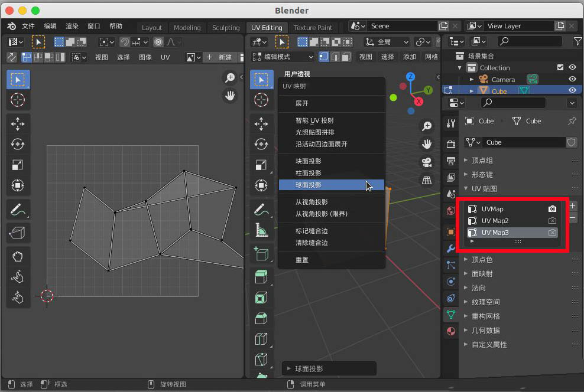Hide the Cube object in outliner
The width and height of the screenshot is (584, 392).
(x=572, y=90)
